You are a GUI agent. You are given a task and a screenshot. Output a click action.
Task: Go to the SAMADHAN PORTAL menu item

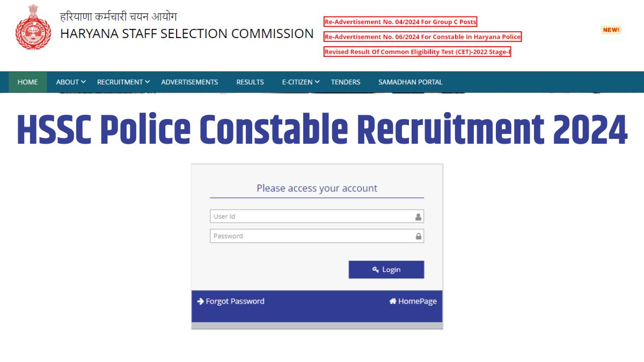tap(411, 82)
